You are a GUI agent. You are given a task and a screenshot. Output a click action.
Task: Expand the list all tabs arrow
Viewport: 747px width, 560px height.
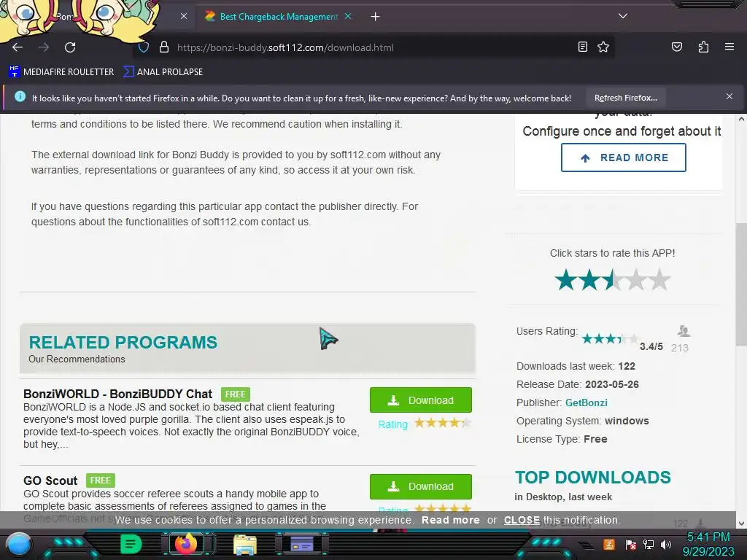click(623, 16)
